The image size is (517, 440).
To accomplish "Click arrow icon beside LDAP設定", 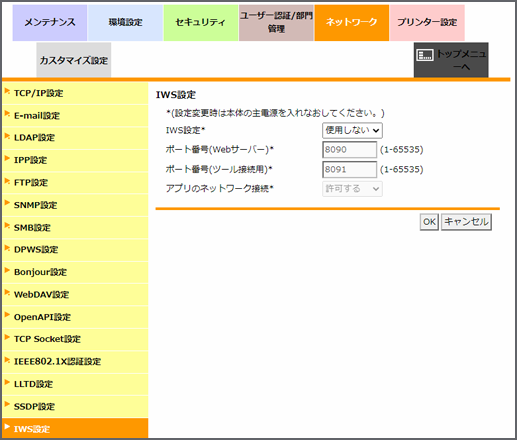I will point(7,136).
